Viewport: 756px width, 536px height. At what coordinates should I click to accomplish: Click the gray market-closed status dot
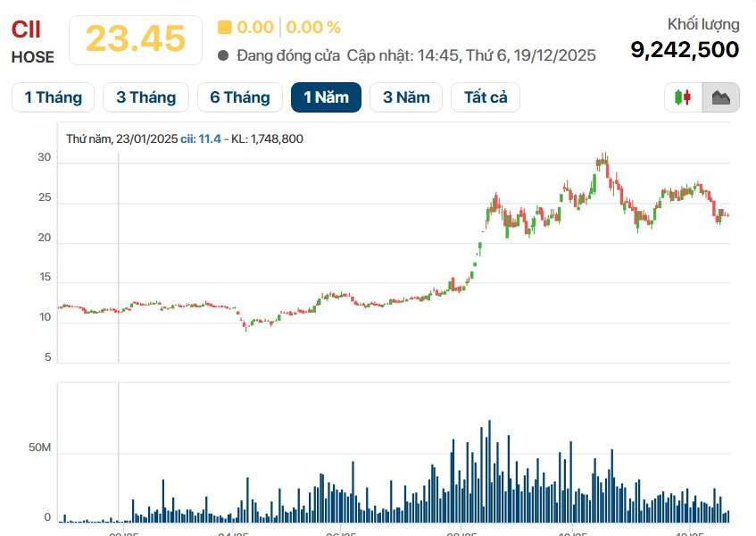[x=223, y=55]
